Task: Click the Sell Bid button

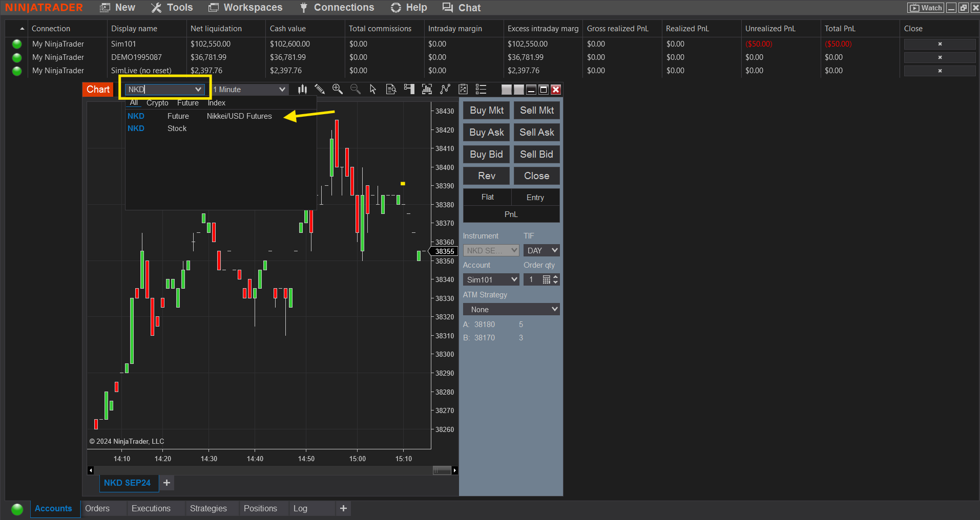Action: pyautogui.click(x=537, y=155)
